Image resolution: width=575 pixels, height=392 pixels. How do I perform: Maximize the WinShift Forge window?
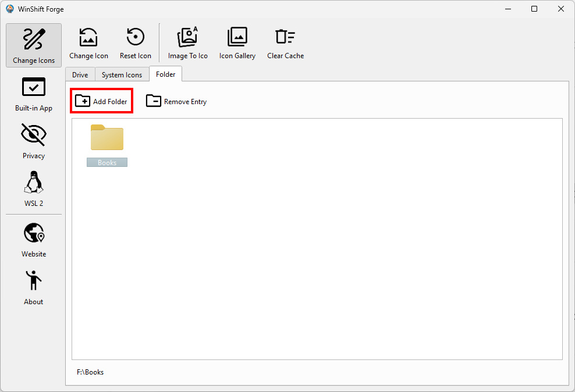click(534, 9)
